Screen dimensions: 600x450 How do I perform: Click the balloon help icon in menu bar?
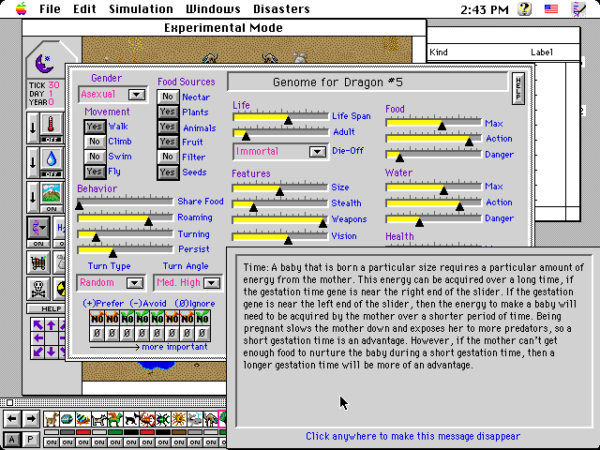(525, 9)
